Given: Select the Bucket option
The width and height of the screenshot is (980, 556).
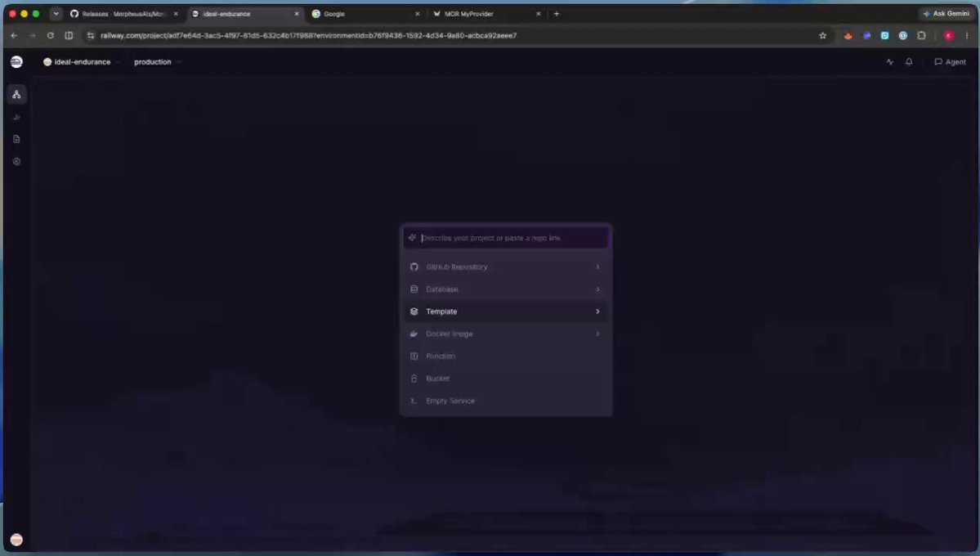Looking at the screenshot, I should click(506, 379).
